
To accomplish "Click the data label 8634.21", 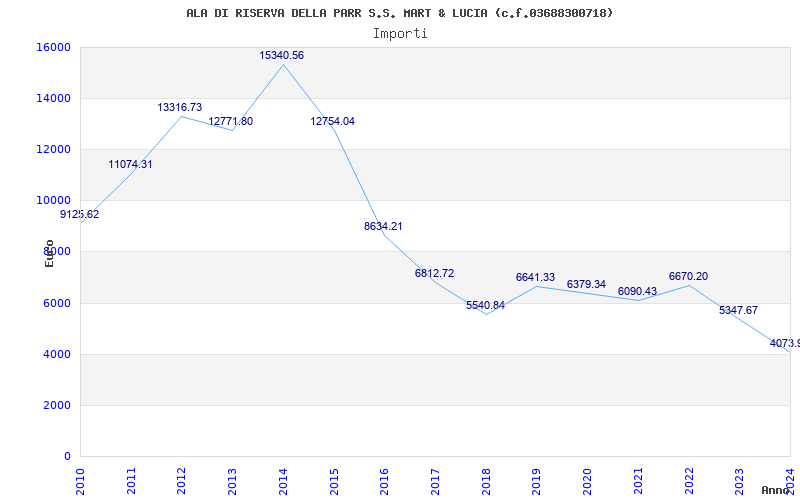I will tap(383, 226).
